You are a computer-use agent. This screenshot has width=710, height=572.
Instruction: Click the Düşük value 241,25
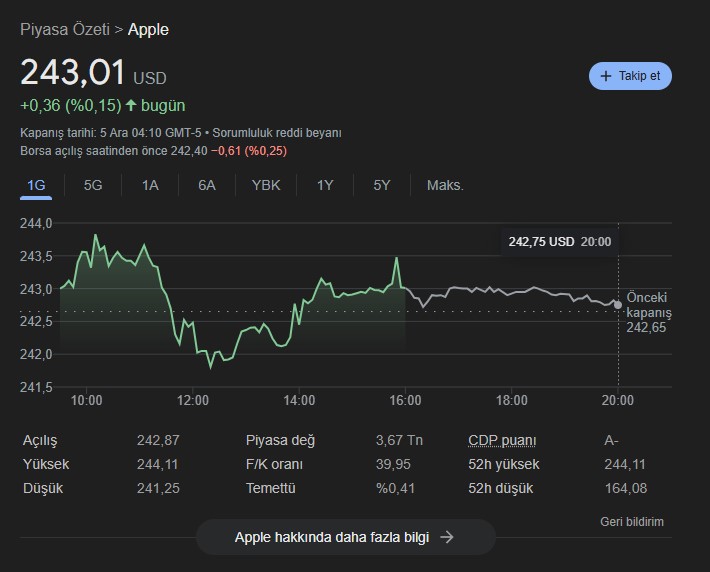tap(158, 488)
